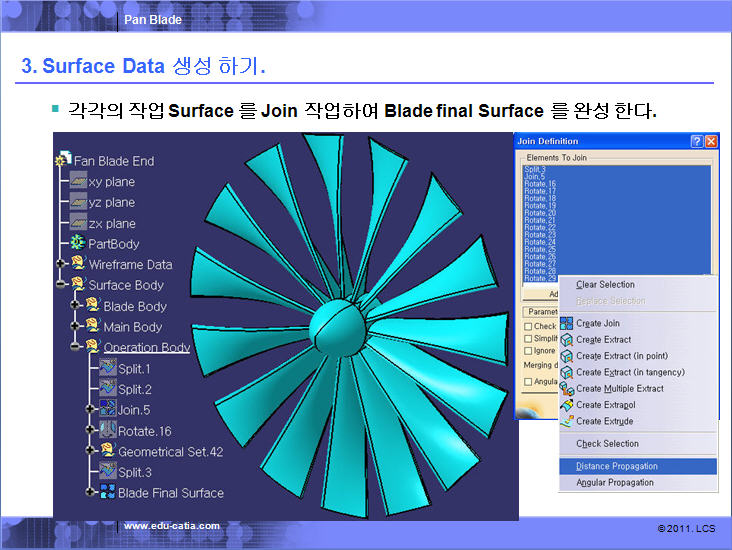This screenshot has width=732, height=550.
Task: Click the Create Extrapol icon
Action: point(567,405)
